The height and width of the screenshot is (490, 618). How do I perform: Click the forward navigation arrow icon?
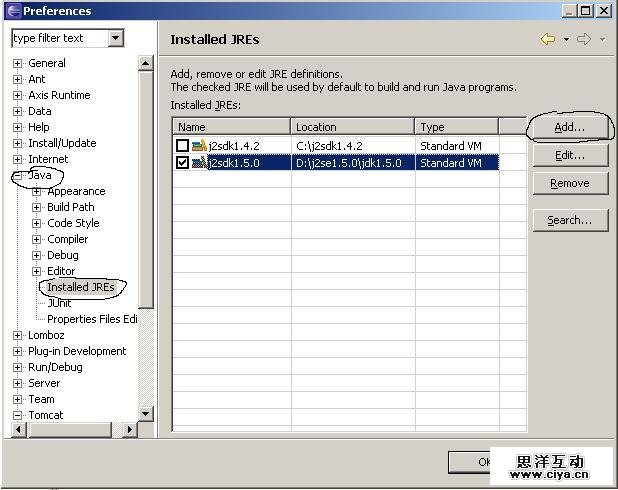584,39
